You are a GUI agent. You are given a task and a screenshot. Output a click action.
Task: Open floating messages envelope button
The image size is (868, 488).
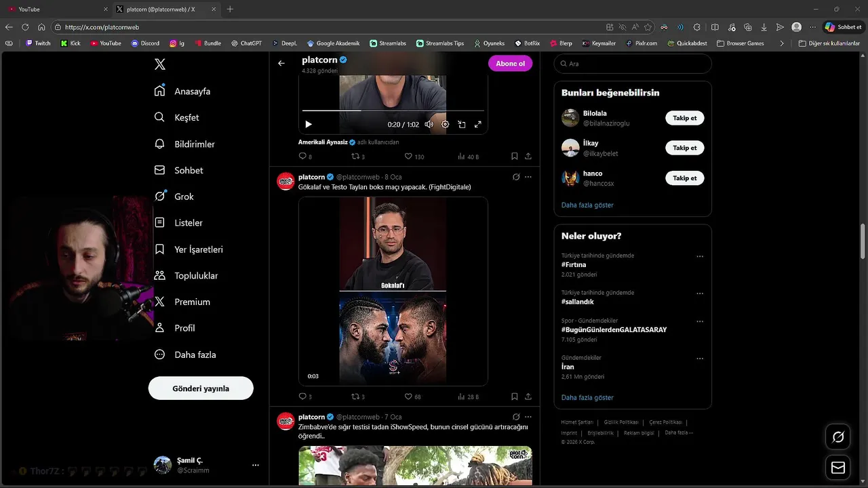tap(838, 468)
